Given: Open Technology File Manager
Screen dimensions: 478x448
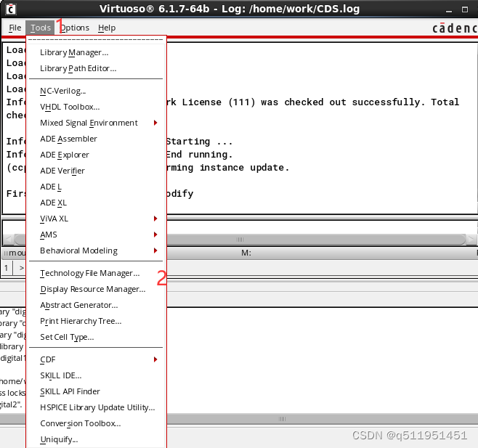Looking at the screenshot, I should point(96,273).
